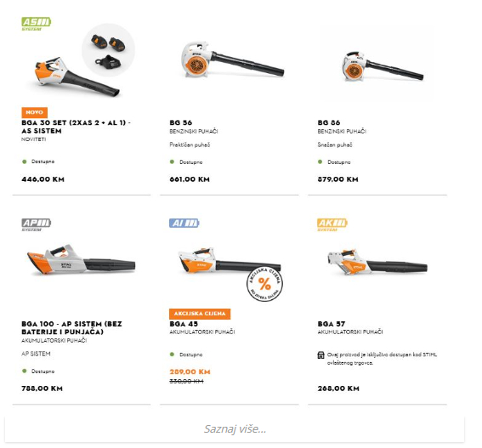Click the BGA 45 blower image

click(230, 260)
